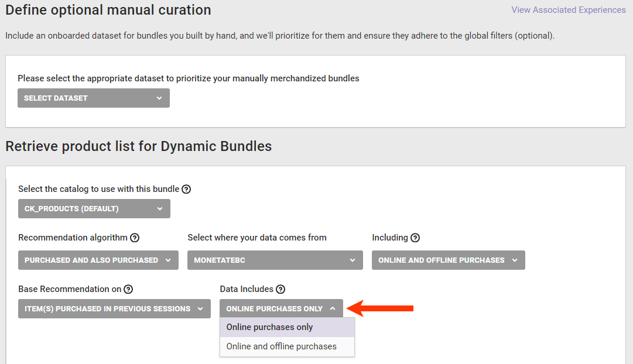The height and width of the screenshot is (364, 633).
Task: Open the View Associated Experiences link
Action: (568, 10)
